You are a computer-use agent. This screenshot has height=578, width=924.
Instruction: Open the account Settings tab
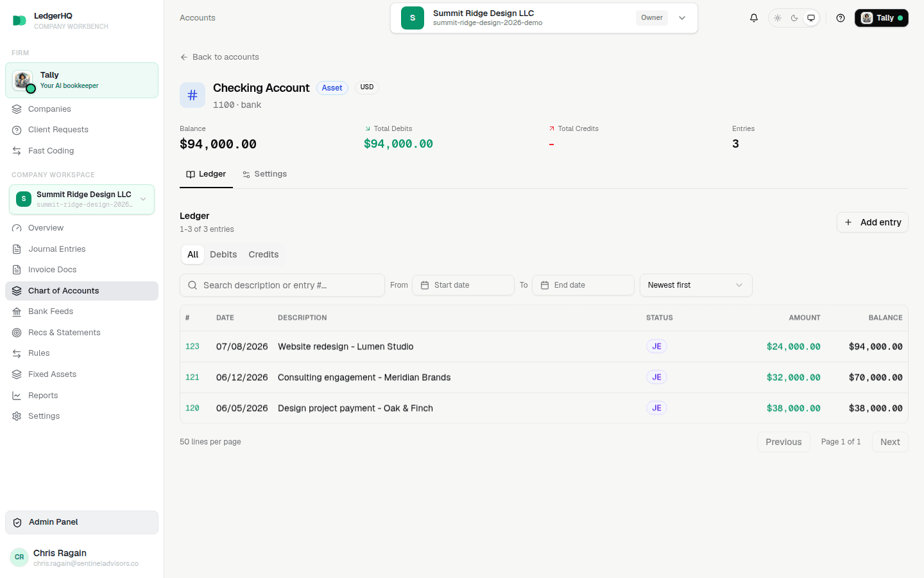point(264,174)
